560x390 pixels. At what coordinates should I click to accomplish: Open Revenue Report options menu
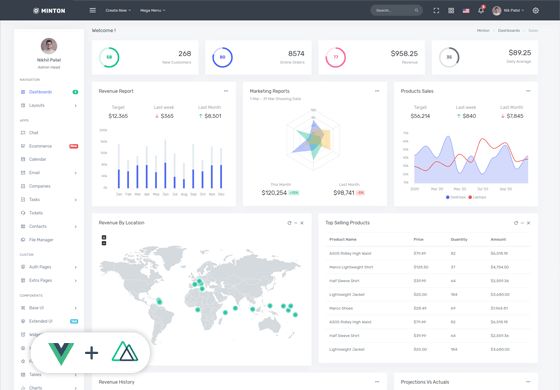pos(226,91)
